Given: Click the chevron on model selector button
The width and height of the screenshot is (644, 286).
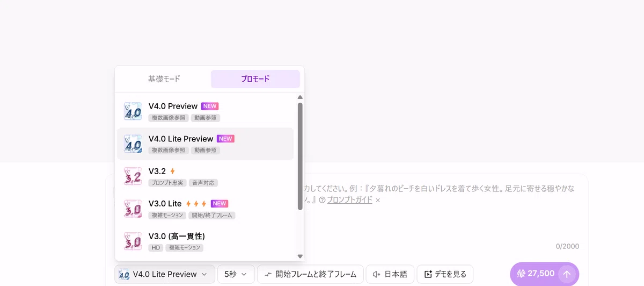Looking at the screenshot, I should [x=204, y=274].
